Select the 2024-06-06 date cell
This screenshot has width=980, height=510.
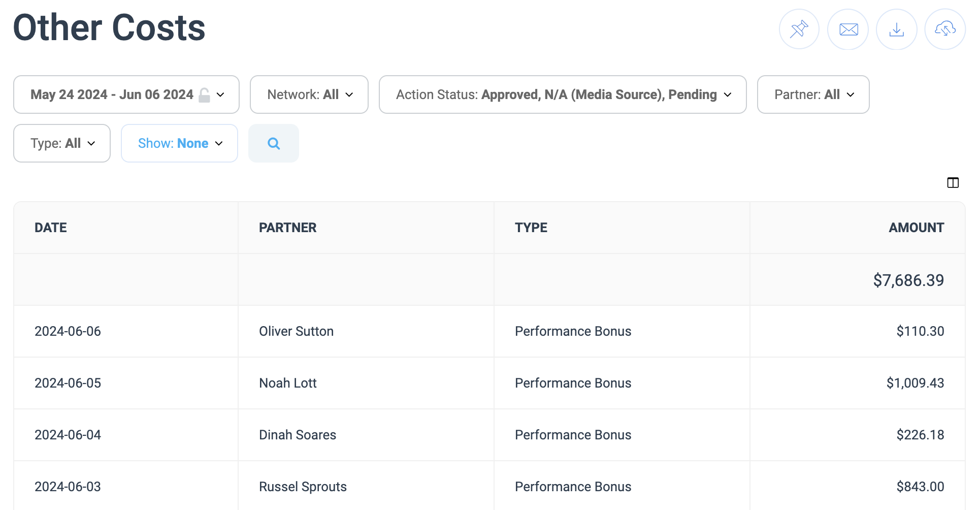click(68, 331)
